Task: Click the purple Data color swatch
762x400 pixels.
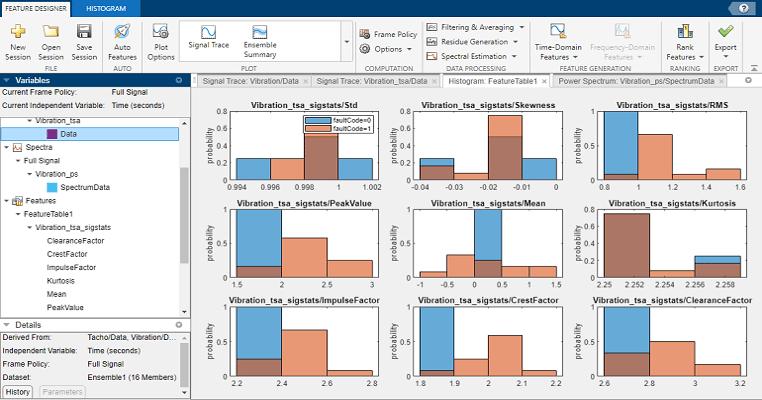Action: (52, 134)
